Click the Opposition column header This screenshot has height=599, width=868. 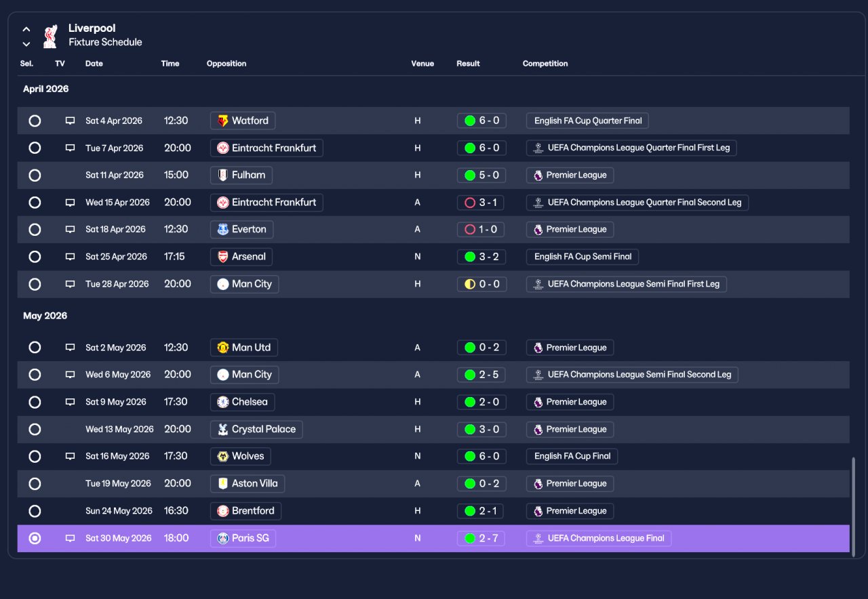pos(226,64)
